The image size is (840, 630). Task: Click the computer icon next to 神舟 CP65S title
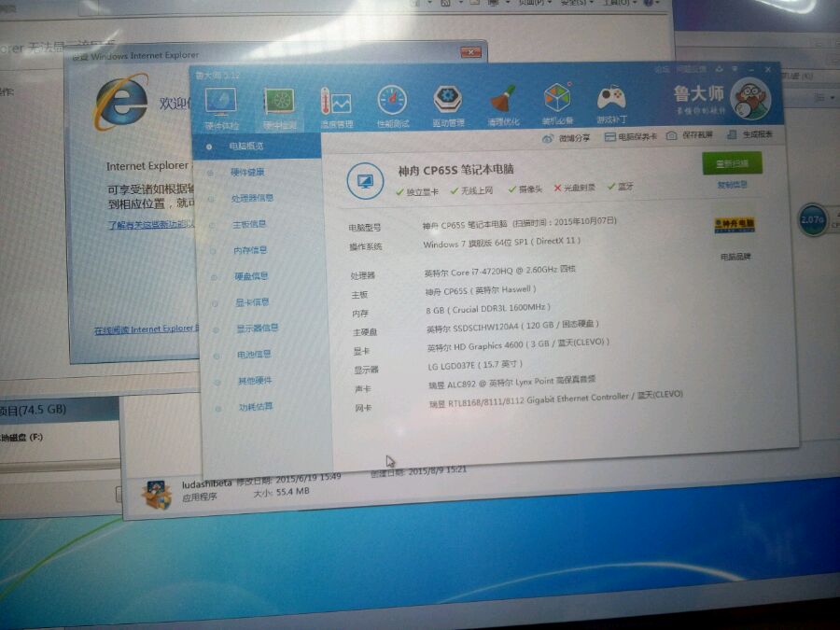tap(365, 182)
